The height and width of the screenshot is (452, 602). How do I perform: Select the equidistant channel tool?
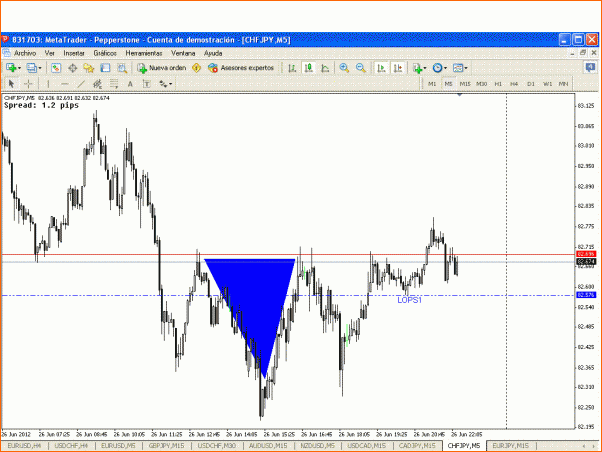click(98, 84)
